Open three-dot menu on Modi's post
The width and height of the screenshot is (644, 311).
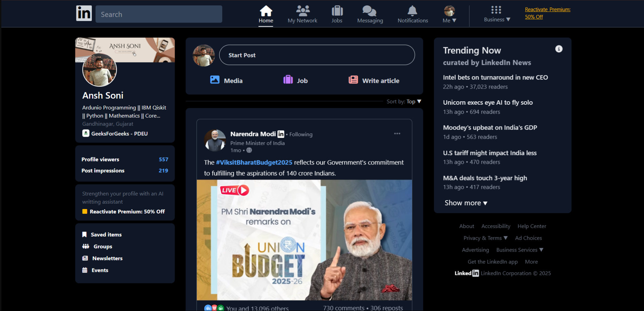click(397, 134)
